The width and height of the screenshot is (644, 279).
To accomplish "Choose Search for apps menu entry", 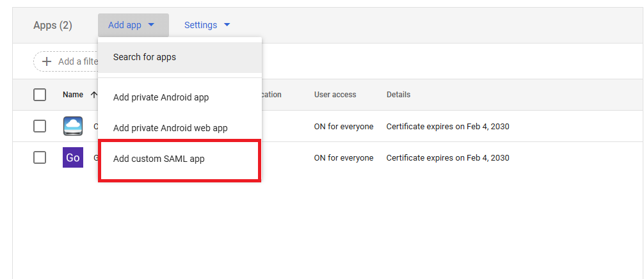I will pyautogui.click(x=179, y=57).
